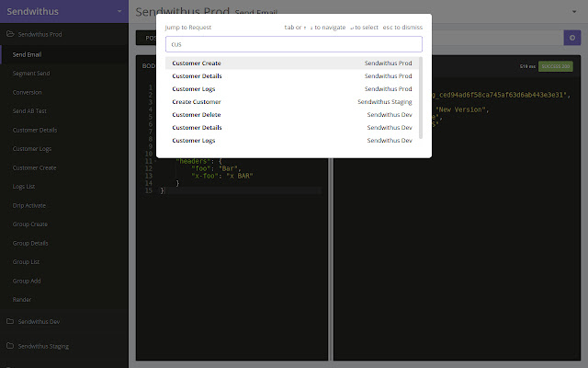Click the purple settings gear icon
Viewport: 588px width, 368px height.
click(x=571, y=38)
